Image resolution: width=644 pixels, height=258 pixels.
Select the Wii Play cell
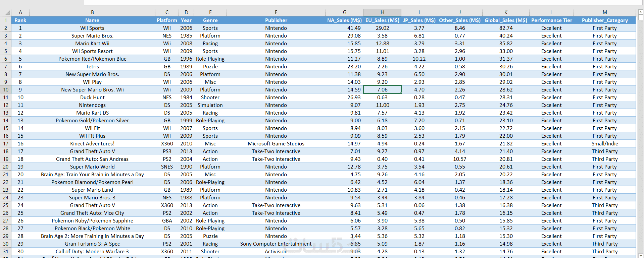click(92, 82)
